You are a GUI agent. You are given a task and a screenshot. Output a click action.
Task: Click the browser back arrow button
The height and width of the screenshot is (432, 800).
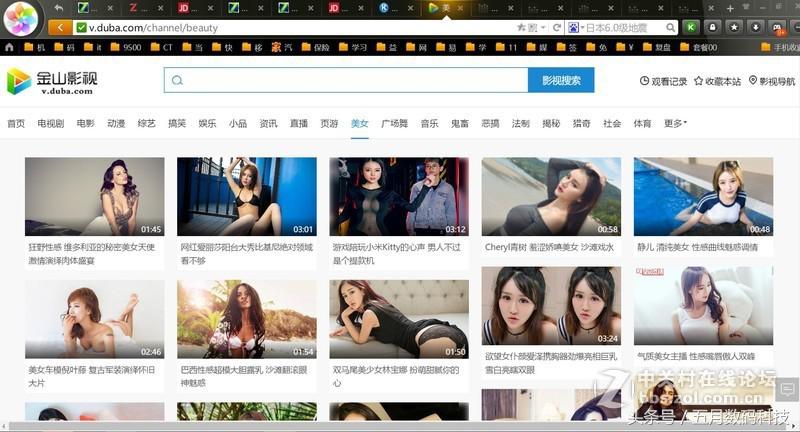(x=60, y=28)
